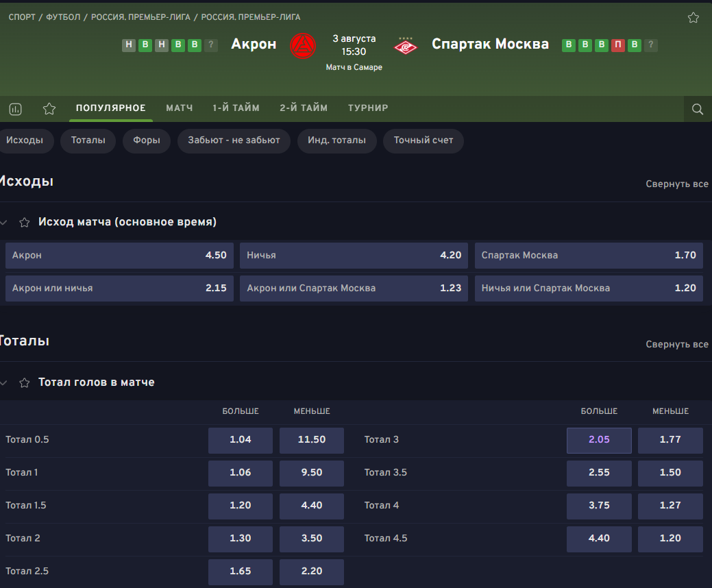
Task: Collapse the 'Тотал голов в матче' market
Action: tap(3, 383)
